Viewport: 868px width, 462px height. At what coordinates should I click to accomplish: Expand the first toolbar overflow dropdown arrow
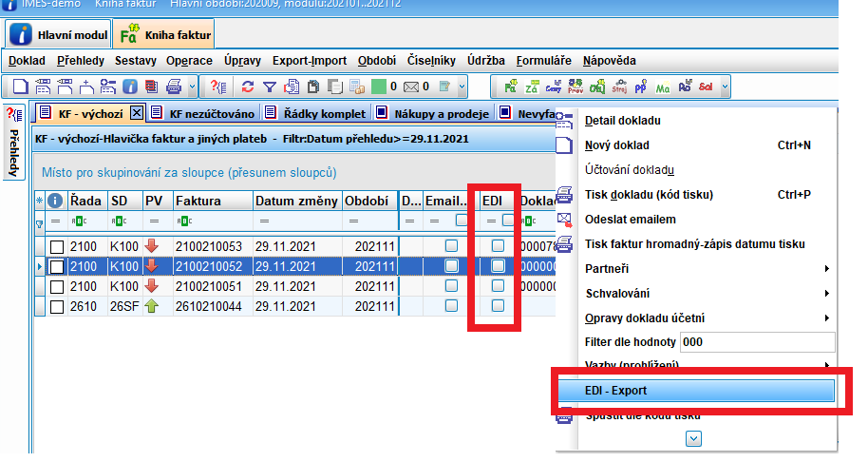[x=192, y=87]
